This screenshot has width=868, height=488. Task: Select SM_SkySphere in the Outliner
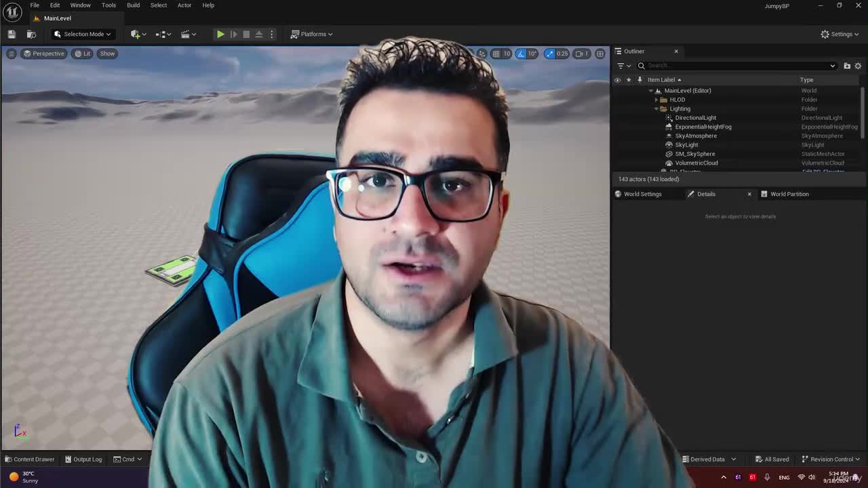(x=695, y=154)
